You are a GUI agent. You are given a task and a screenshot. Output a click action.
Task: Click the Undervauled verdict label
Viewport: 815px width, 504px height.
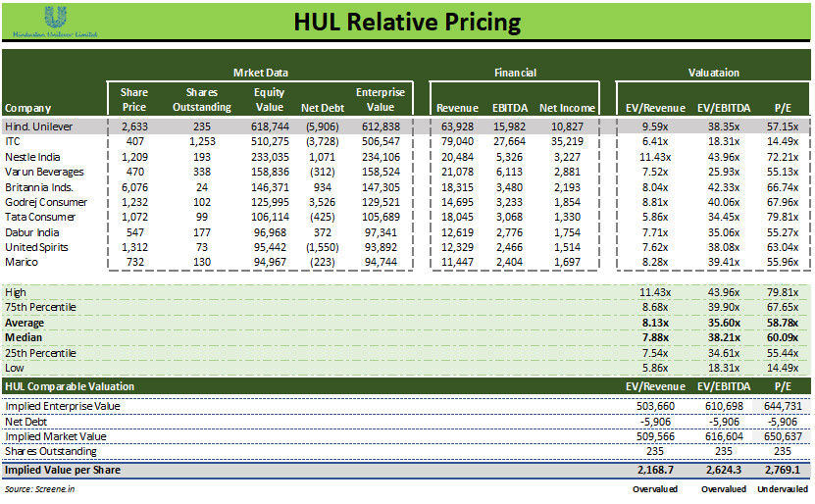[x=783, y=489]
